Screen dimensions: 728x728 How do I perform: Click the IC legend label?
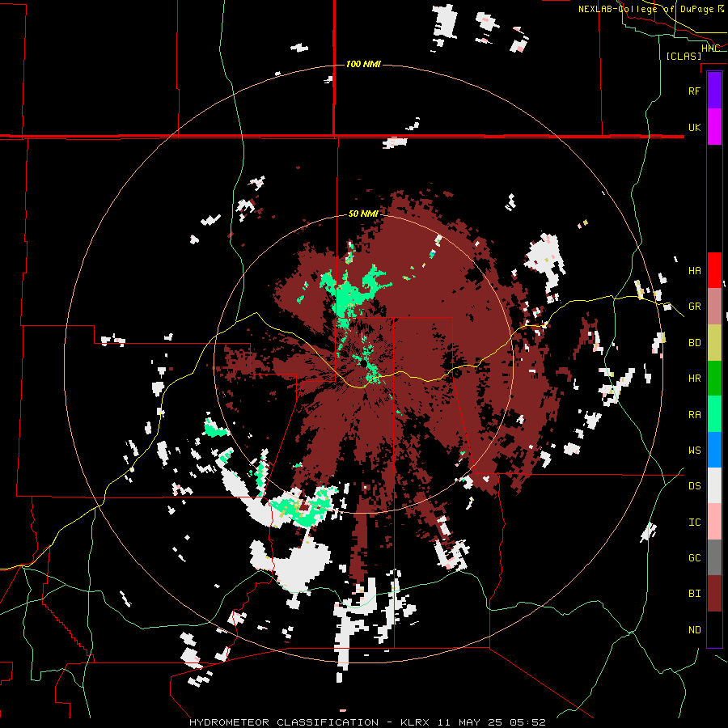pos(694,522)
